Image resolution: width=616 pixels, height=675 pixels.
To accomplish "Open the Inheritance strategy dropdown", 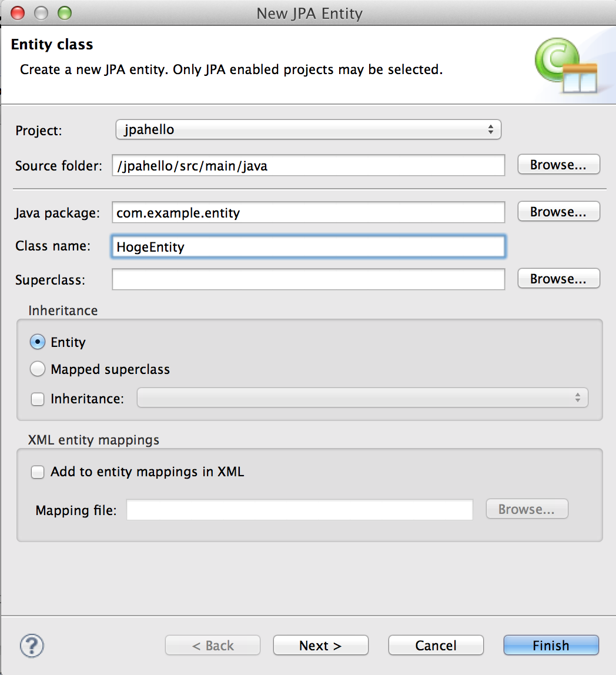I will click(363, 397).
